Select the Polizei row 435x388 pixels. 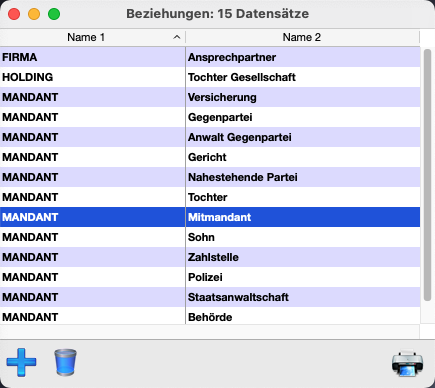210,277
